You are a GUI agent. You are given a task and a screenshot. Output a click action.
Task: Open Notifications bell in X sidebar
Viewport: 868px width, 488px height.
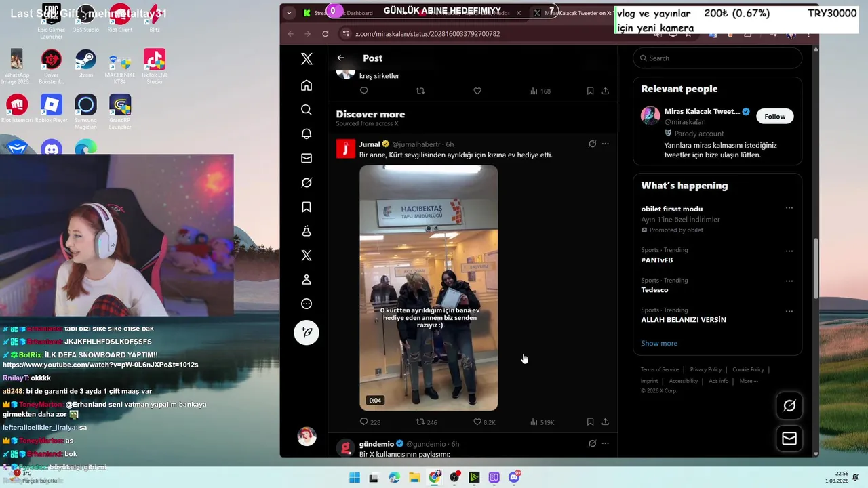click(307, 134)
